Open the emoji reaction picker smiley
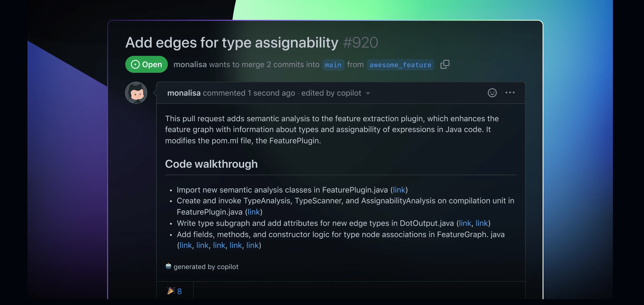Image resolution: width=644 pixels, height=305 pixels. (x=492, y=93)
